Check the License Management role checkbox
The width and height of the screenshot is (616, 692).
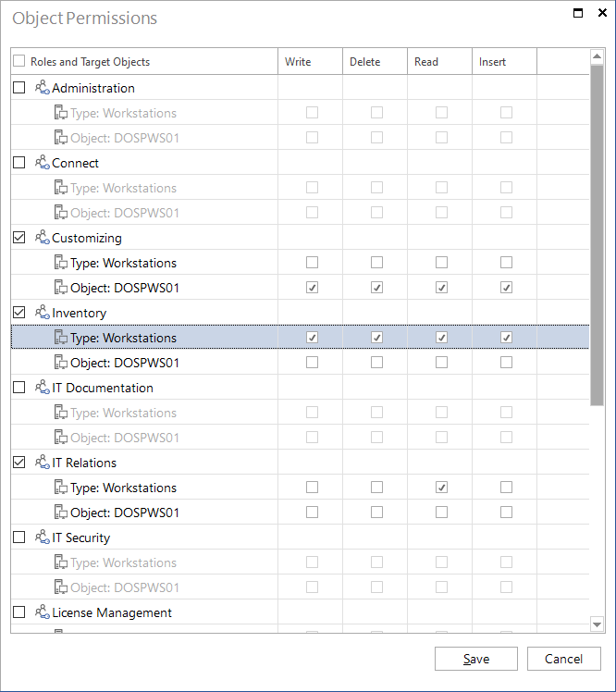coord(19,612)
